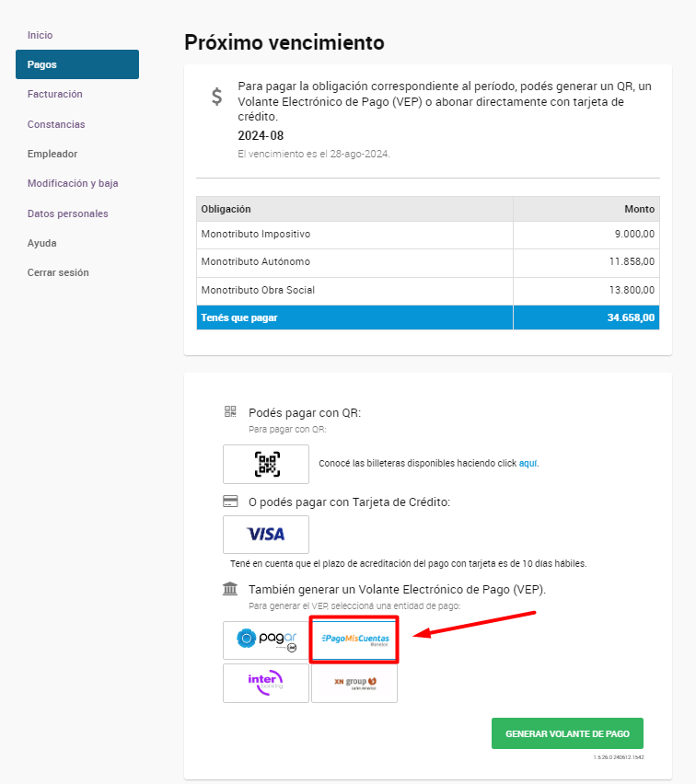Open Constancias from the sidebar

point(56,124)
